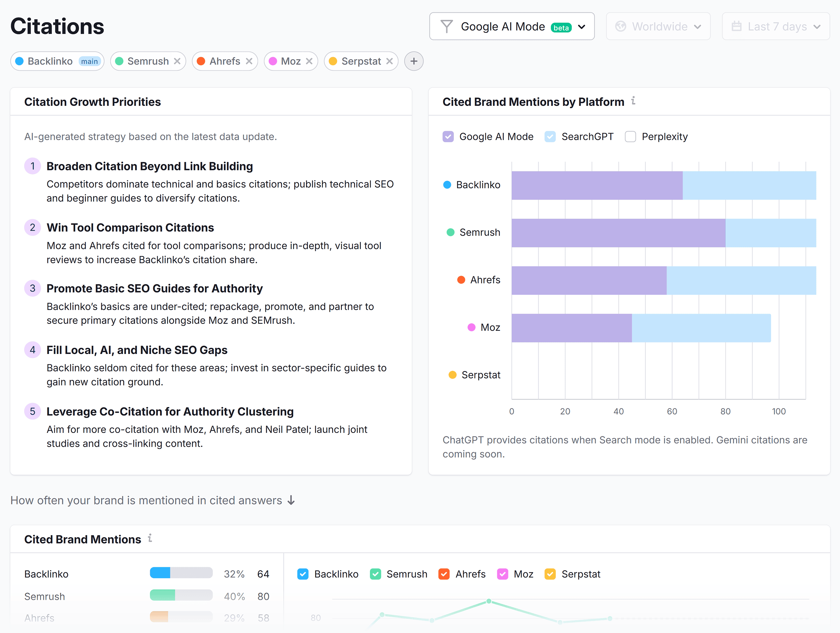The image size is (840, 633).
Task: Open the info tooltip for Cited Brand Mentions by Platform
Action: pos(633,101)
